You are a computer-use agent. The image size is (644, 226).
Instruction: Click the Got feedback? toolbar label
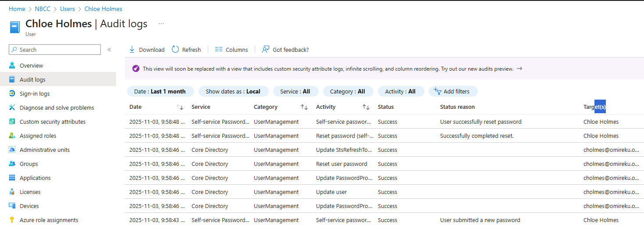[x=291, y=50]
